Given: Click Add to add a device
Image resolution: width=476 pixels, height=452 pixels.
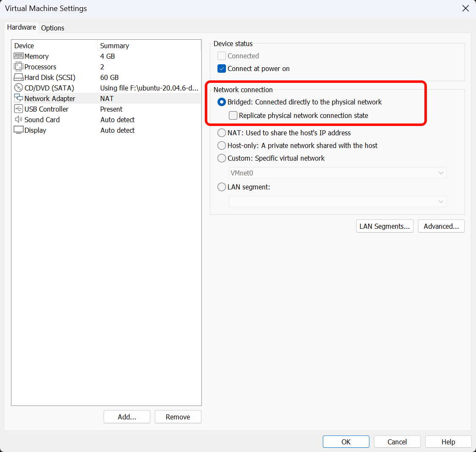Looking at the screenshot, I should click(127, 417).
